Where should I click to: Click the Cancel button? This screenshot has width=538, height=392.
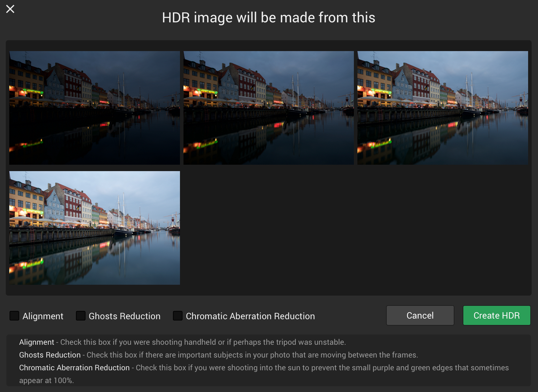point(420,315)
